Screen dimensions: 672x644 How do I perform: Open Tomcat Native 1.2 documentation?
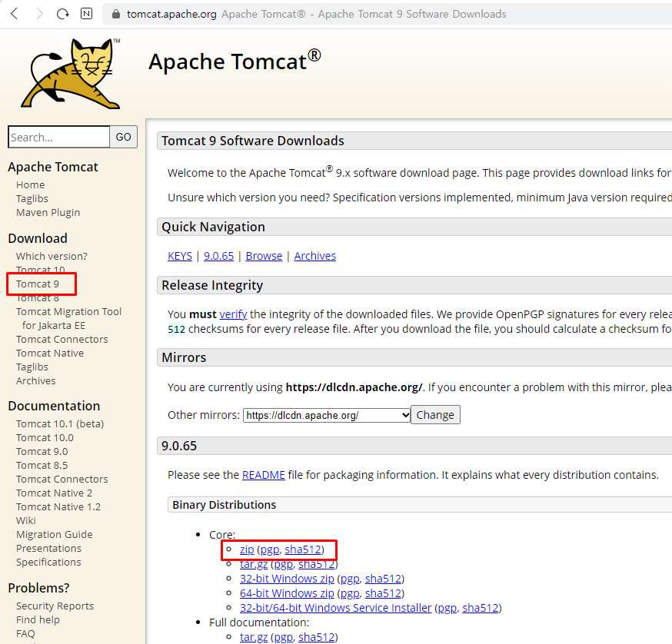click(58, 507)
